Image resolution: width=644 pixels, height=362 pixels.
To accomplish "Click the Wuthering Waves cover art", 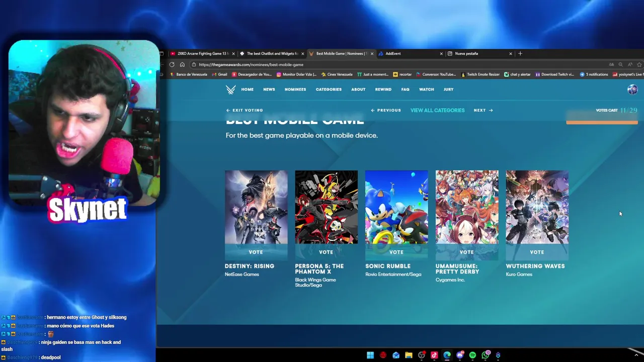I will (x=537, y=207).
